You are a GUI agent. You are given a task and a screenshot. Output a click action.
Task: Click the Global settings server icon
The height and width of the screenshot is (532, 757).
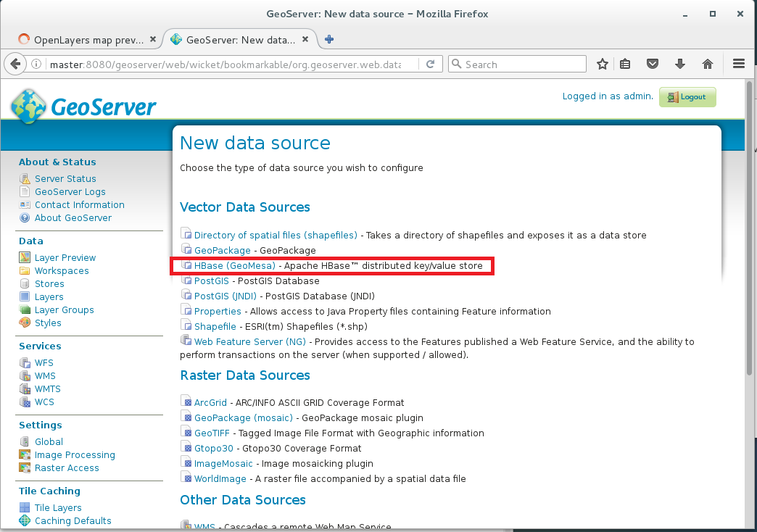tap(25, 441)
